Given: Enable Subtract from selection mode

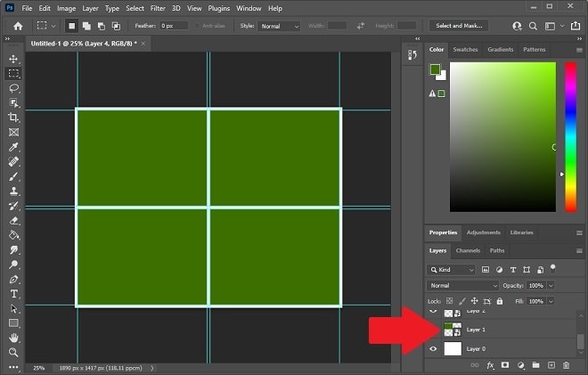Looking at the screenshot, I should click(102, 26).
